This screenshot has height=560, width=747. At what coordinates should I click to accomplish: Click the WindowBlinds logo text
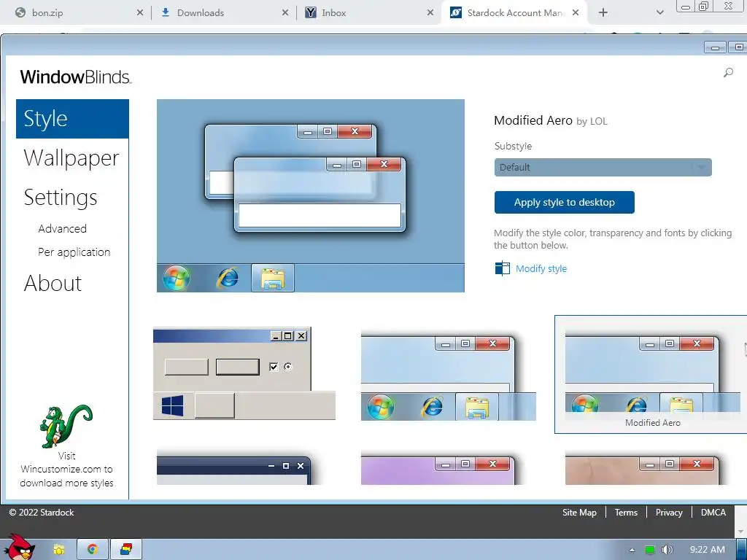75,77
